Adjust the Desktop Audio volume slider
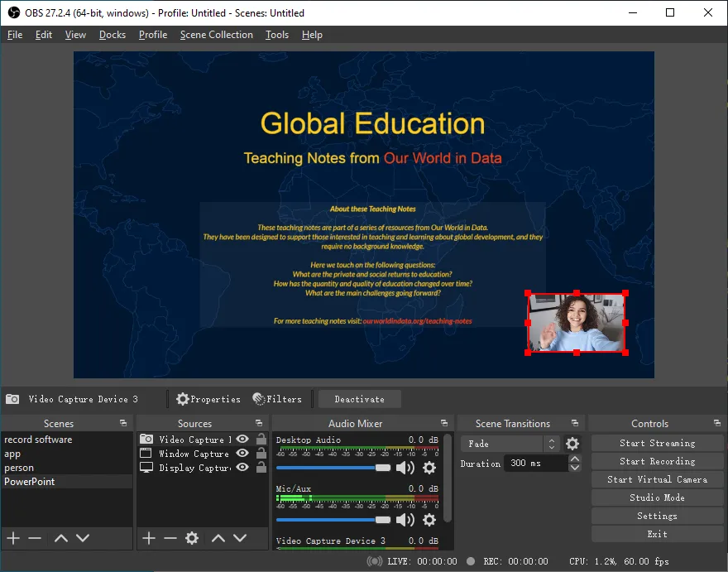The height and width of the screenshot is (572, 728). [x=333, y=468]
